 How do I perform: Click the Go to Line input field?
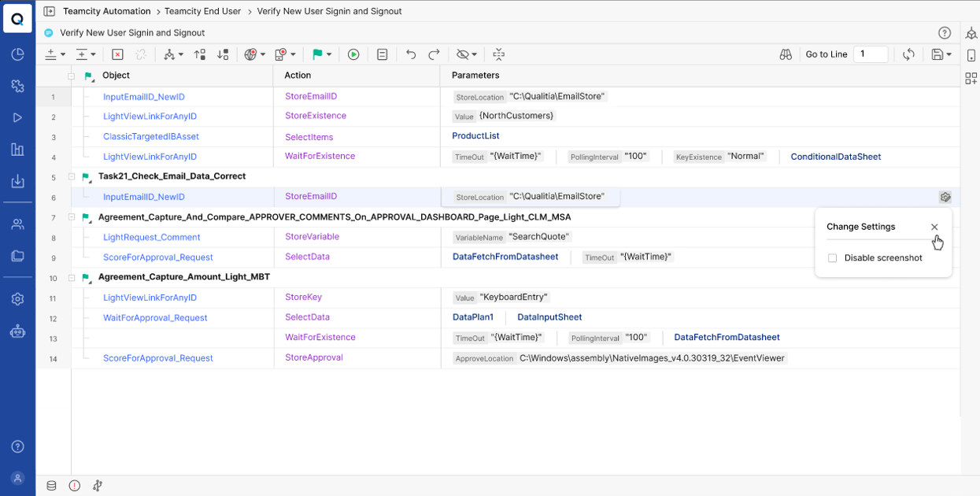coord(871,54)
